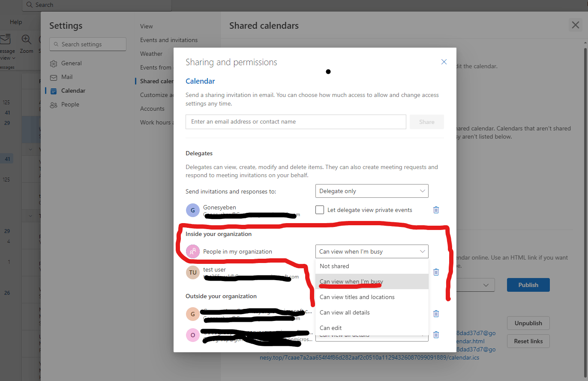588x381 pixels.
Task: Check Let delegate view private events
Action: tap(319, 210)
